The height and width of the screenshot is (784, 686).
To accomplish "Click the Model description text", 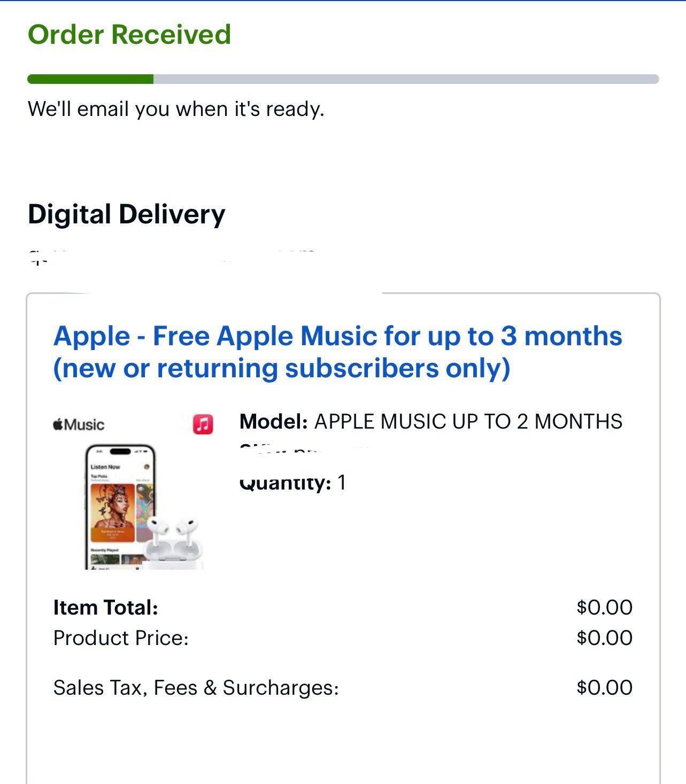I will tap(430, 422).
